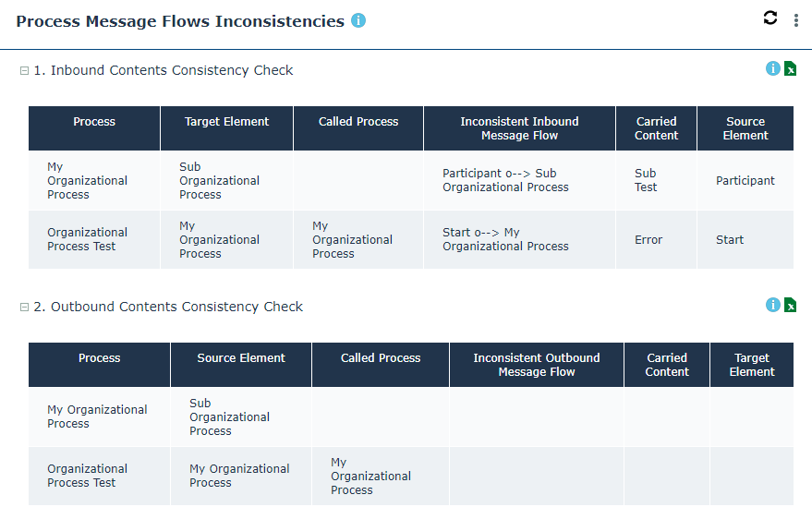Select the 'Participant o--> Sub Organizational Process' cell
The image size is (812, 519).
pyautogui.click(x=505, y=180)
